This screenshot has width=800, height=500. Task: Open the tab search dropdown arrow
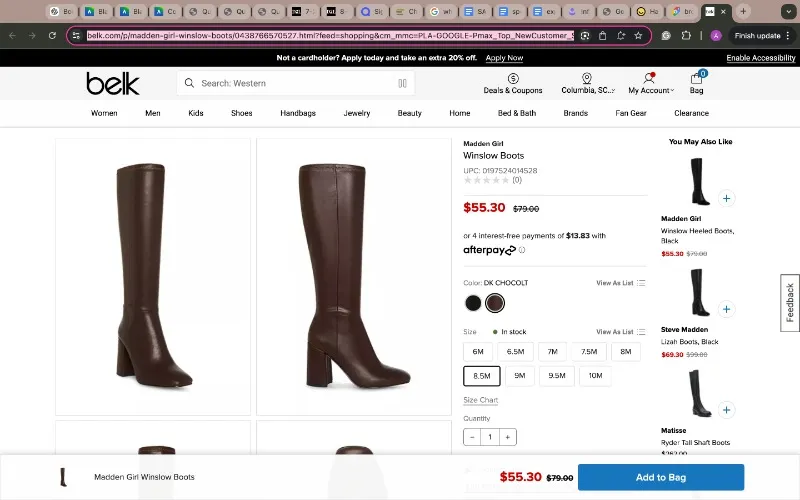point(788,11)
